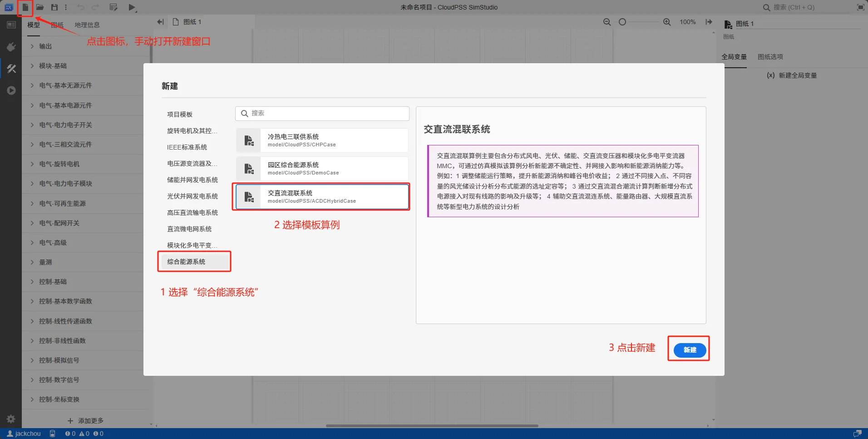Click the Redo arrow icon

[95, 7]
